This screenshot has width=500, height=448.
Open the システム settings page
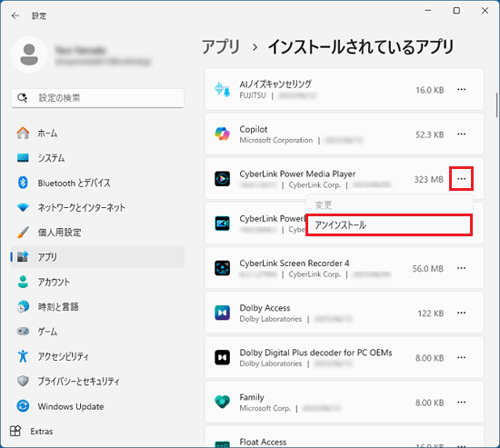(x=97, y=158)
